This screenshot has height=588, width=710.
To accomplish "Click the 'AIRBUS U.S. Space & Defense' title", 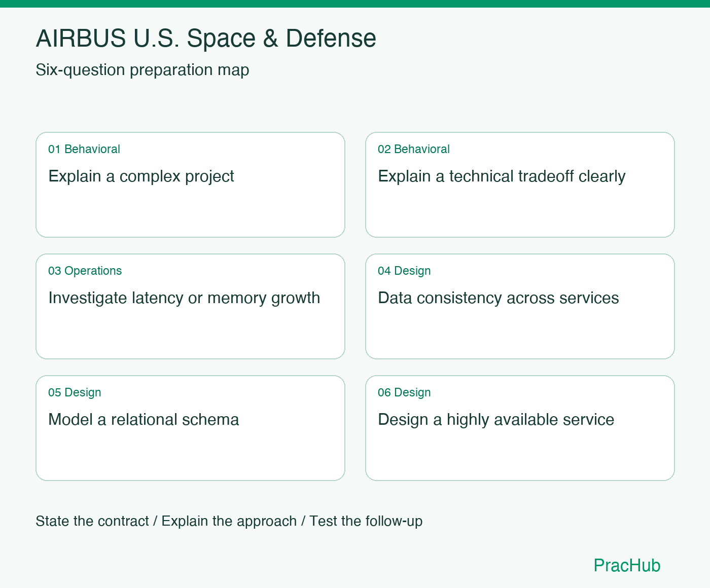I will coord(206,39).
